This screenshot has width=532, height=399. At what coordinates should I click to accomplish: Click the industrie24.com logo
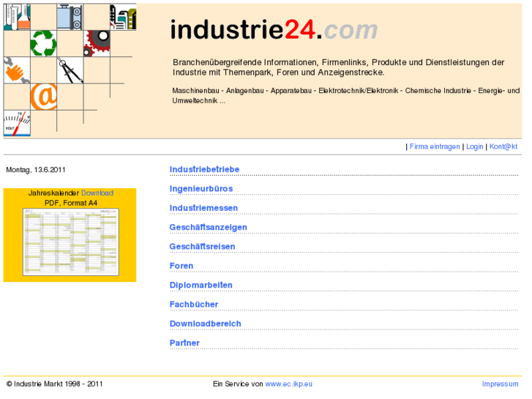pos(274,30)
